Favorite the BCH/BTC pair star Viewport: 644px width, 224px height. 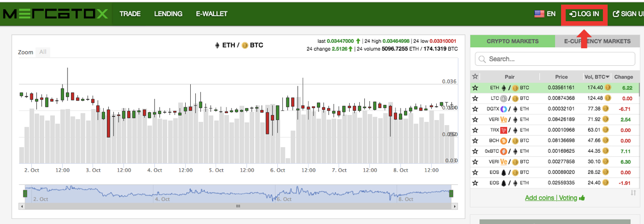pos(475,140)
